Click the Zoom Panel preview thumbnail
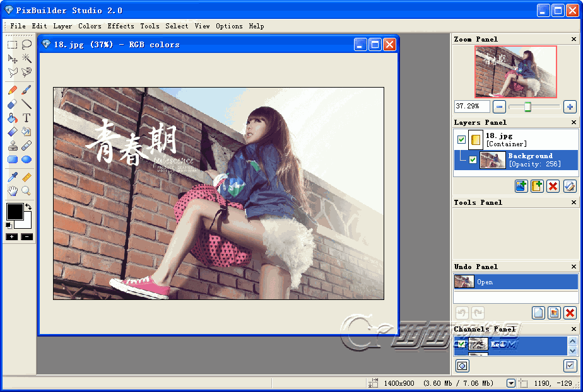This screenshot has height=392, width=583. tap(515, 72)
